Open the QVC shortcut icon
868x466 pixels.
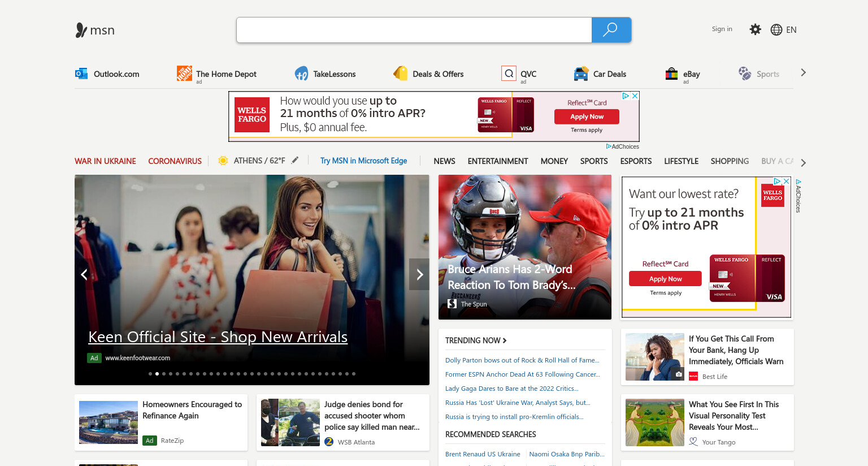coord(509,74)
